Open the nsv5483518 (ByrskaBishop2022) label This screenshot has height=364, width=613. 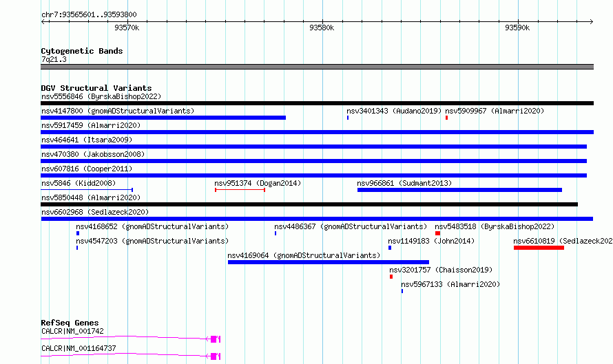(x=495, y=226)
